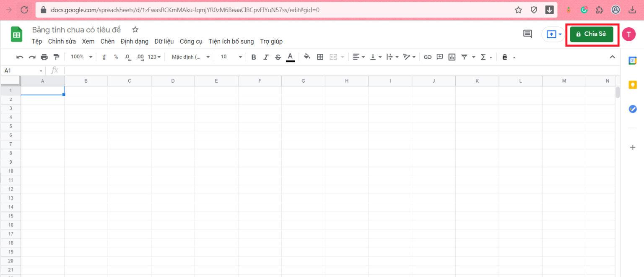
Task: Click the get add-ons plus icon
Action: 633,147
